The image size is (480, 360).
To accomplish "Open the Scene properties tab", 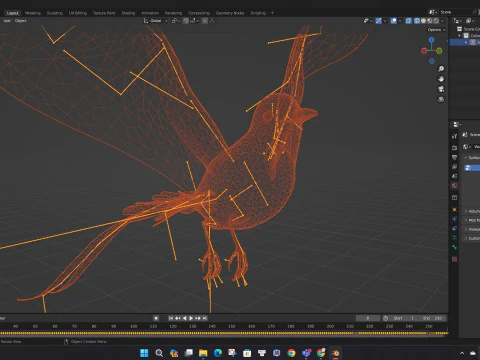I will [454, 176].
